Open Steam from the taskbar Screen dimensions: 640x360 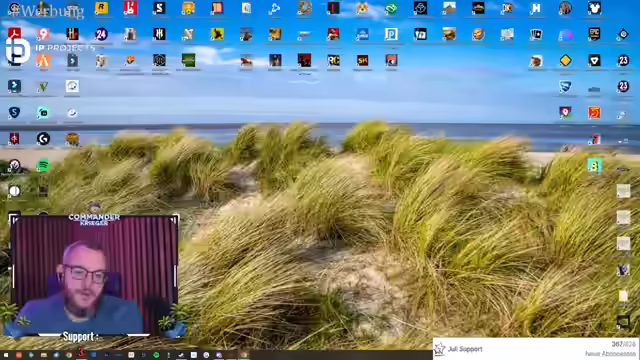coord(181,355)
